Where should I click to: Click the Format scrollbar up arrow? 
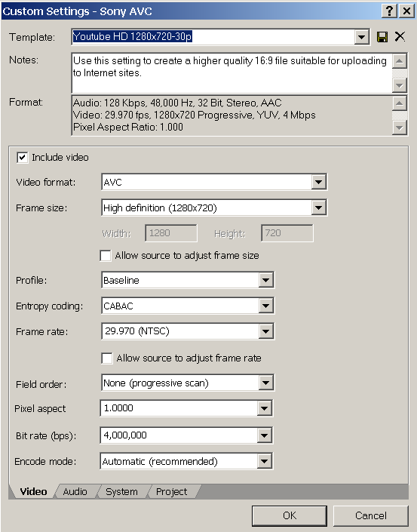point(400,103)
